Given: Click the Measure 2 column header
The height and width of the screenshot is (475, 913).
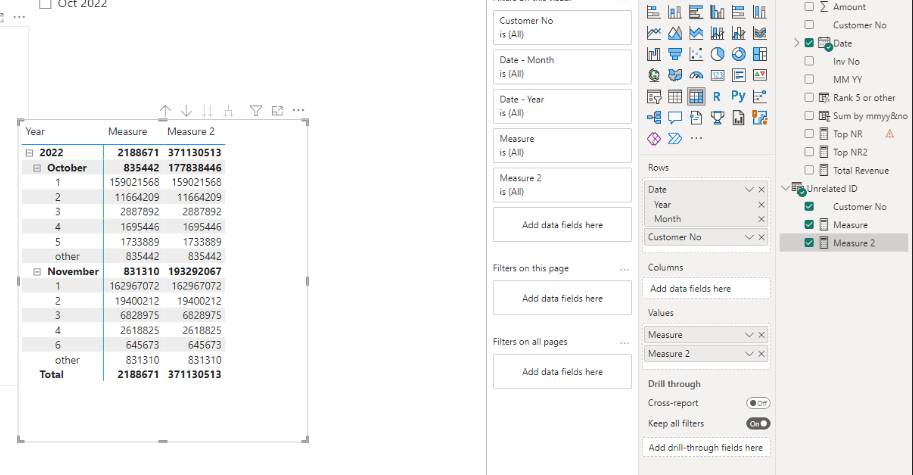Looking at the screenshot, I should click(x=191, y=132).
